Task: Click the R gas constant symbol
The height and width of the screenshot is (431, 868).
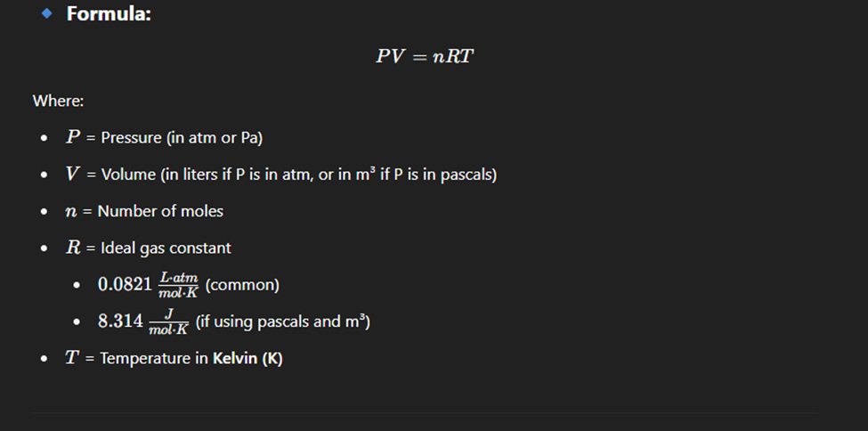Action: 73,247
